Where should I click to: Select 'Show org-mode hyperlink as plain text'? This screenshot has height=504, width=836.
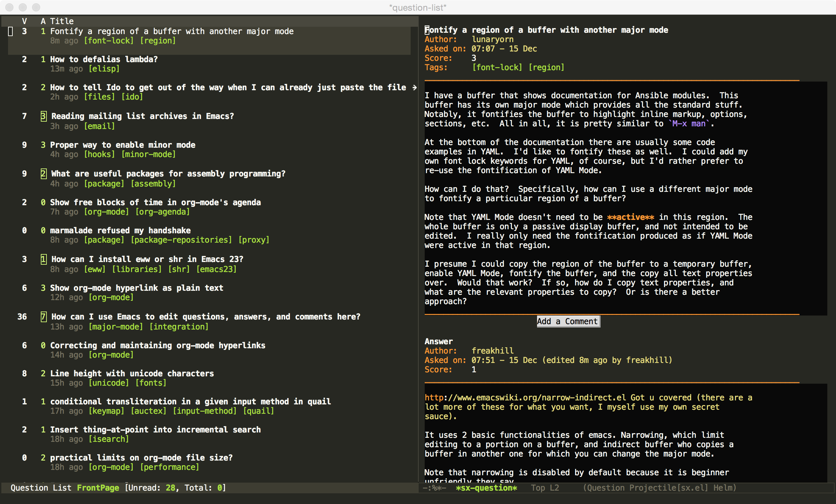[x=137, y=288]
